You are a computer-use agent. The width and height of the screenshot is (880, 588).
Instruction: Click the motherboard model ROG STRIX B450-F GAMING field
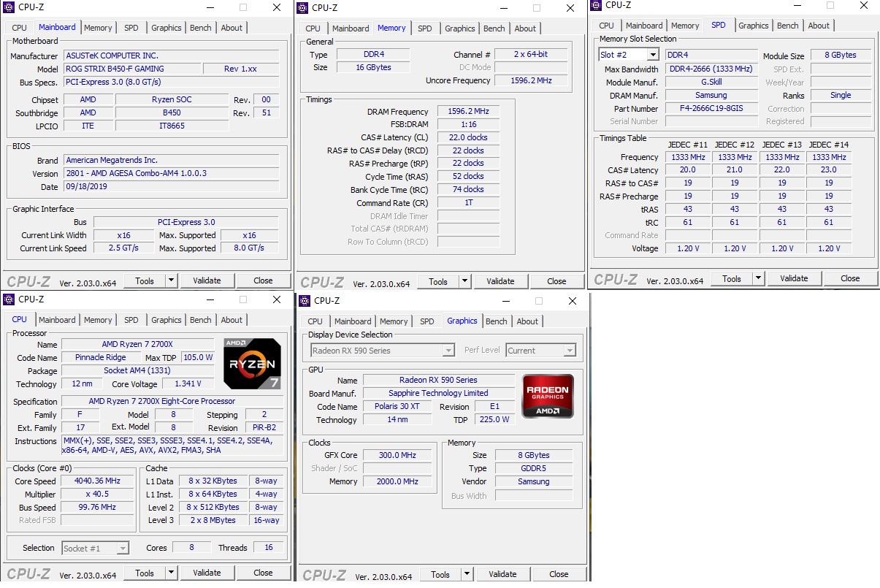131,69
